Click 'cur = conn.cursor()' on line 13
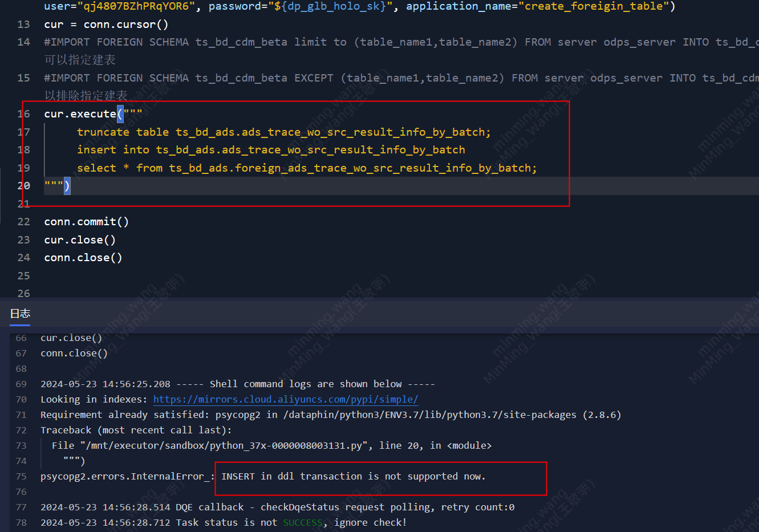 coord(106,25)
